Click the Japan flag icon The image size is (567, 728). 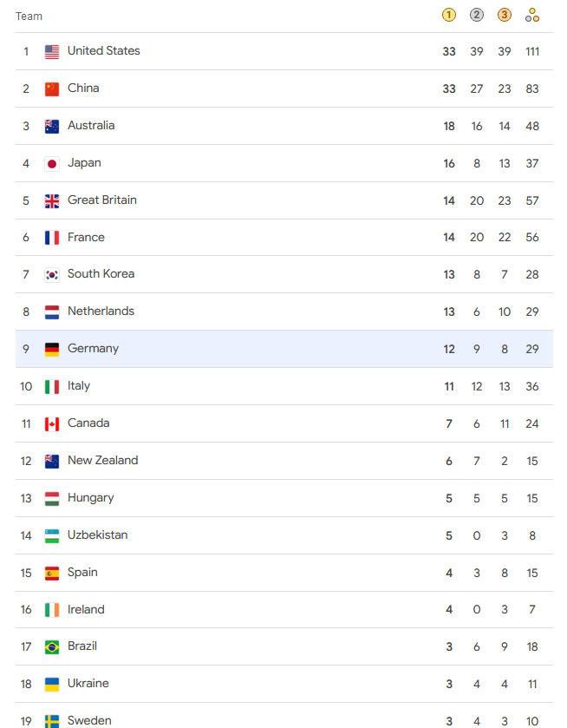pyautogui.click(x=52, y=163)
